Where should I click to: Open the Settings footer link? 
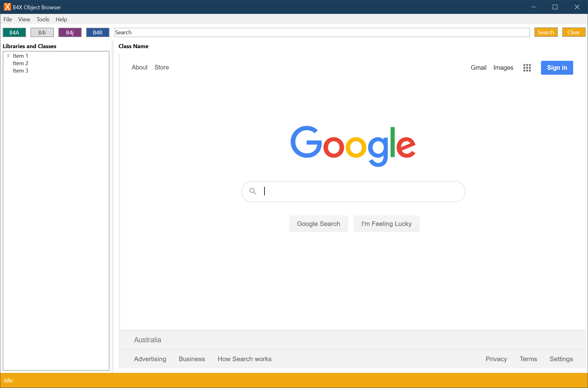pos(561,359)
